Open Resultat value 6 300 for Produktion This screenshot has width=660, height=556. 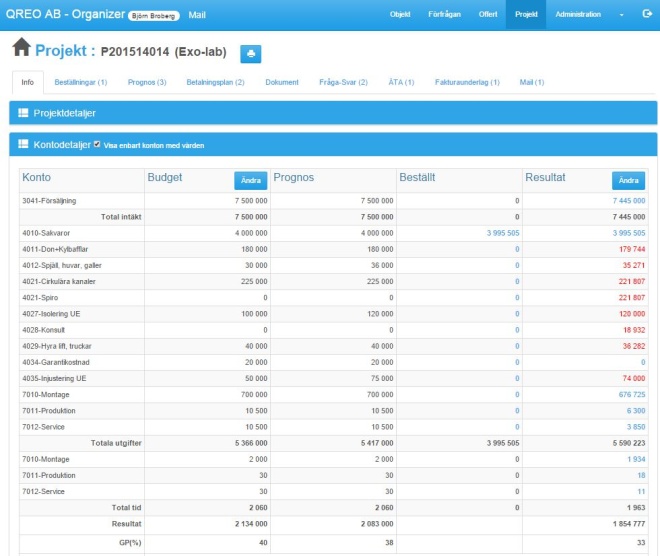click(x=636, y=411)
